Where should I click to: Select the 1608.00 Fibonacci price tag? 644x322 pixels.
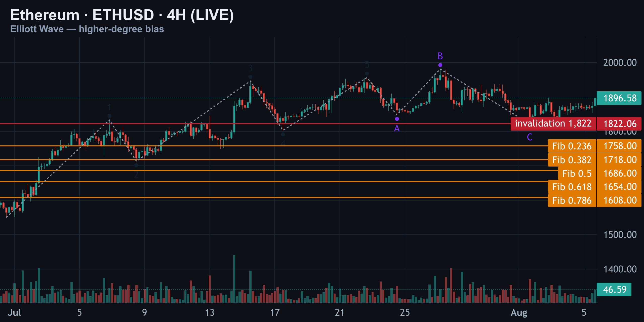coord(619,200)
